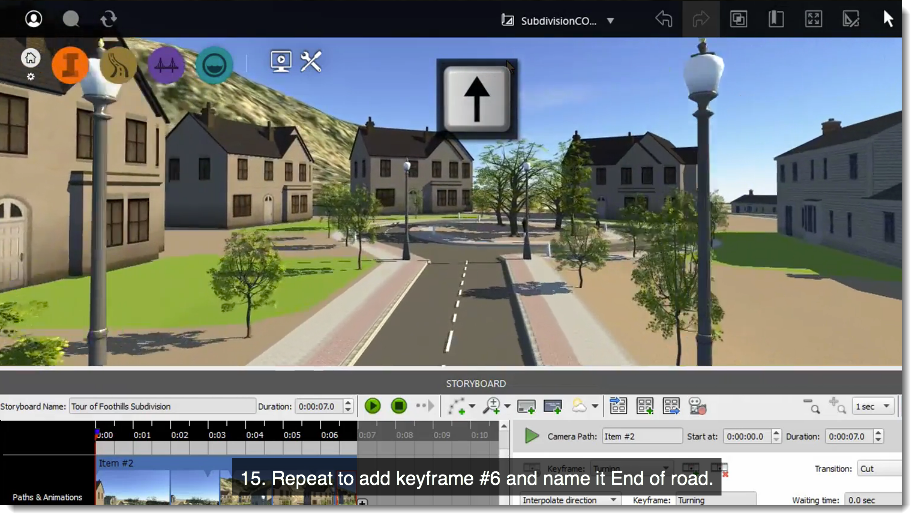
Task: Click the import storyboard icon with blue arrow
Action: tap(618, 406)
